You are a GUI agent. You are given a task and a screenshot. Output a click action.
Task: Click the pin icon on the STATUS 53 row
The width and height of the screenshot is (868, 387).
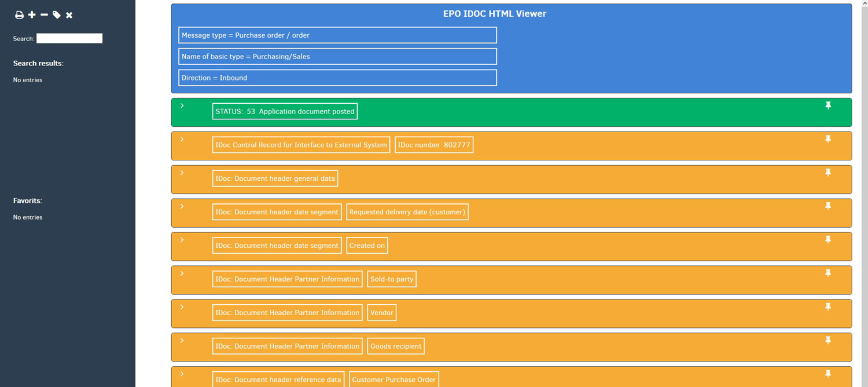pyautogui.click(x=828, y=105)
